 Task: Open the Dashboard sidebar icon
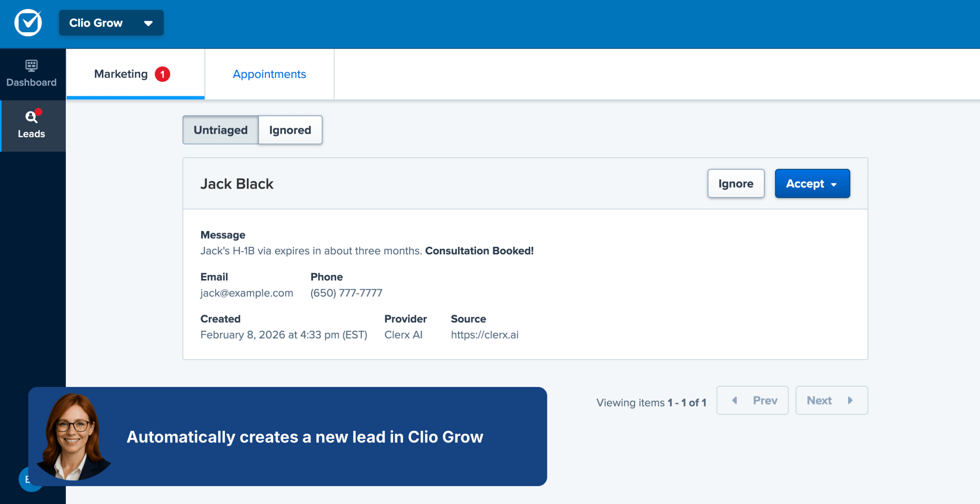tap(31, 66)
